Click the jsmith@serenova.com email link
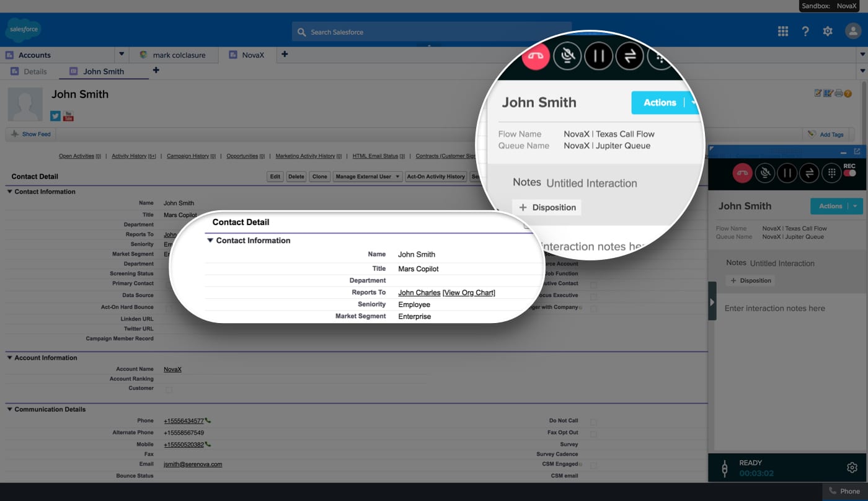Image resolution: width=868 pixels, height=501 pixels. click(x=193, y=464)
